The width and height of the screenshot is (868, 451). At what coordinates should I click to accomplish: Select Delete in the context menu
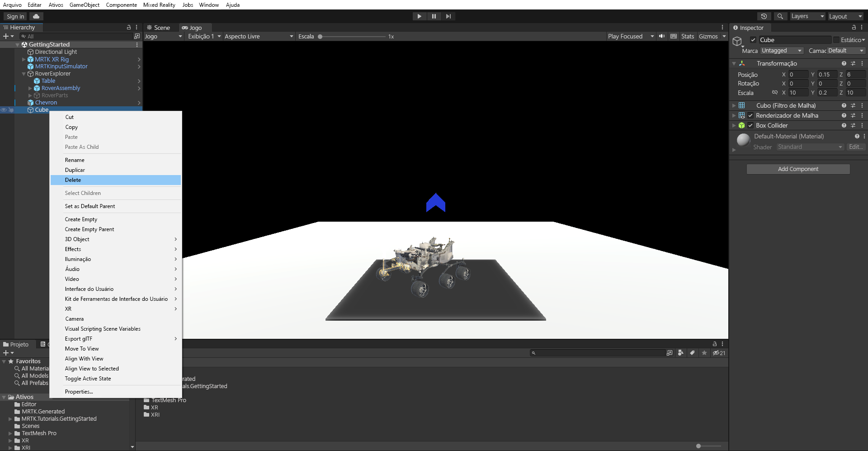pos(116,180)
